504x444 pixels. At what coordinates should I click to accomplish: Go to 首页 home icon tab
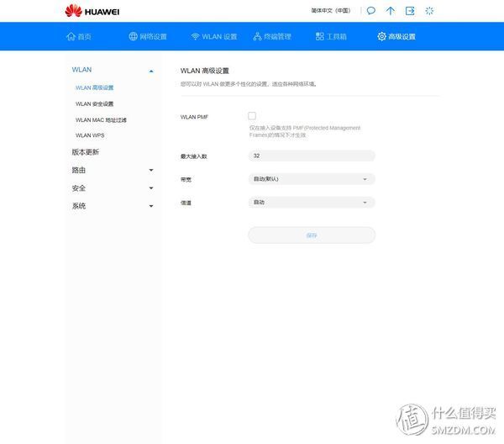coord(79,36)
